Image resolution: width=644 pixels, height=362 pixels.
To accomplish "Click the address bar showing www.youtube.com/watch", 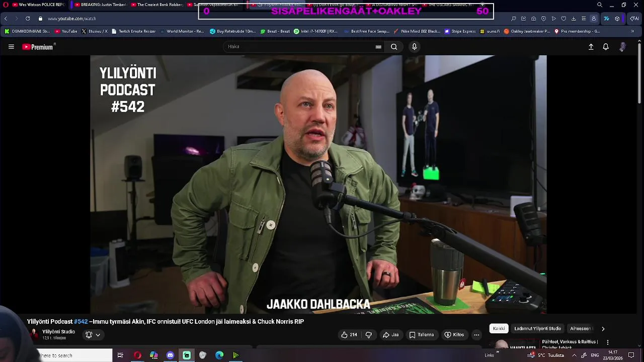I will pos(72,19).
